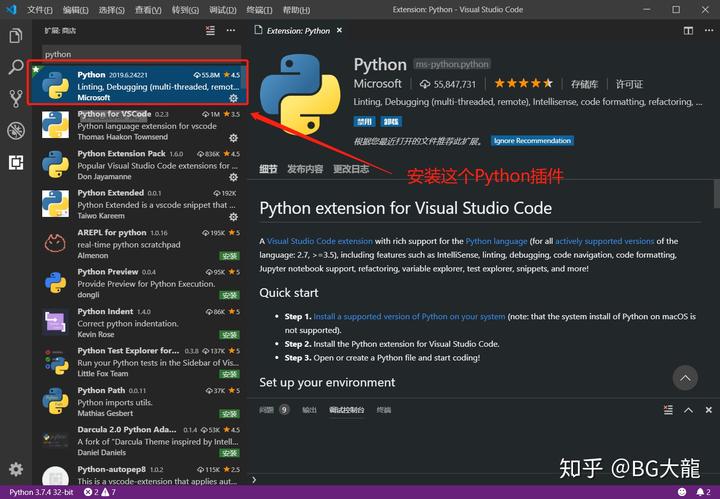
Task: Split the editor to the right
Action: click(x=688, y=31)
